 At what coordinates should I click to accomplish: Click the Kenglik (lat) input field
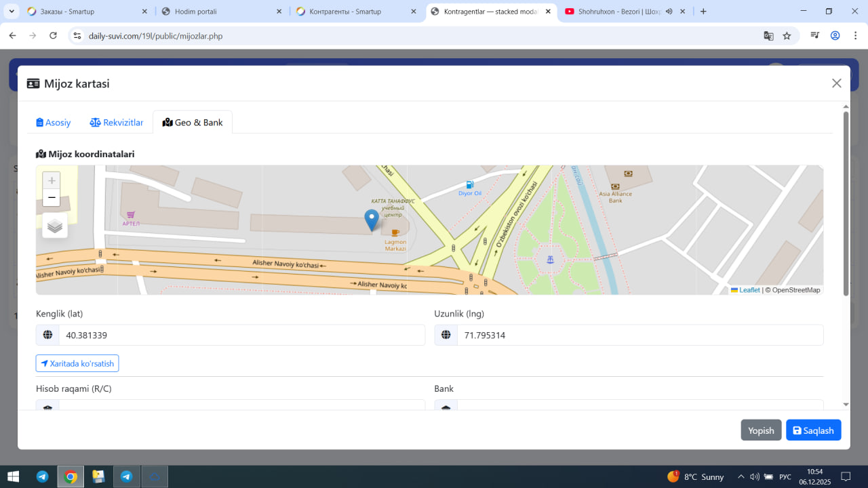[x=242, y=335]
